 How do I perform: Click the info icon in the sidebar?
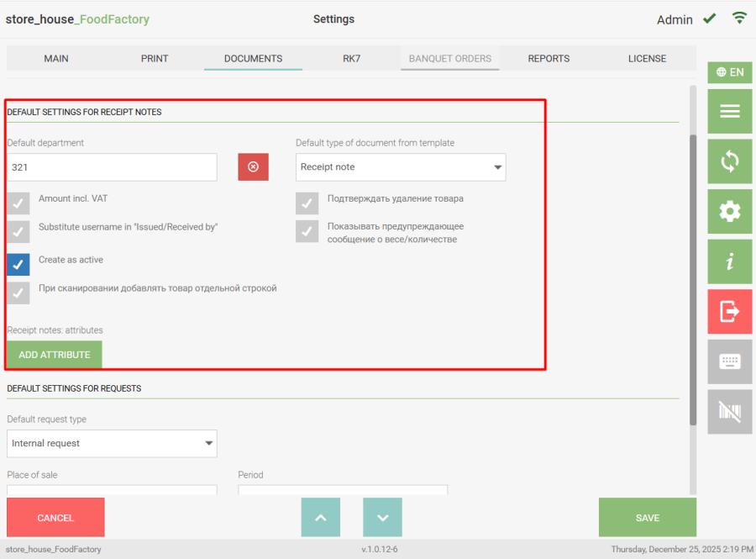pyautogui.click(x=729, y=261)
